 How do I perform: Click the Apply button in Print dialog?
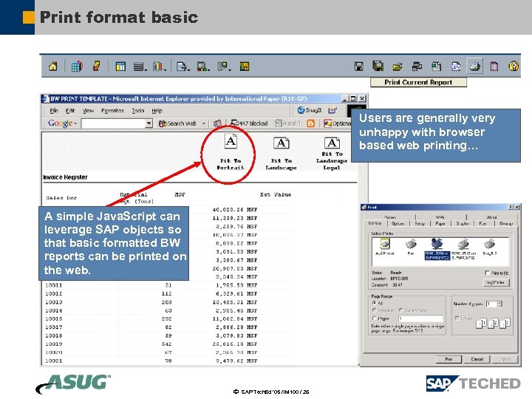[x=505, y=359]
